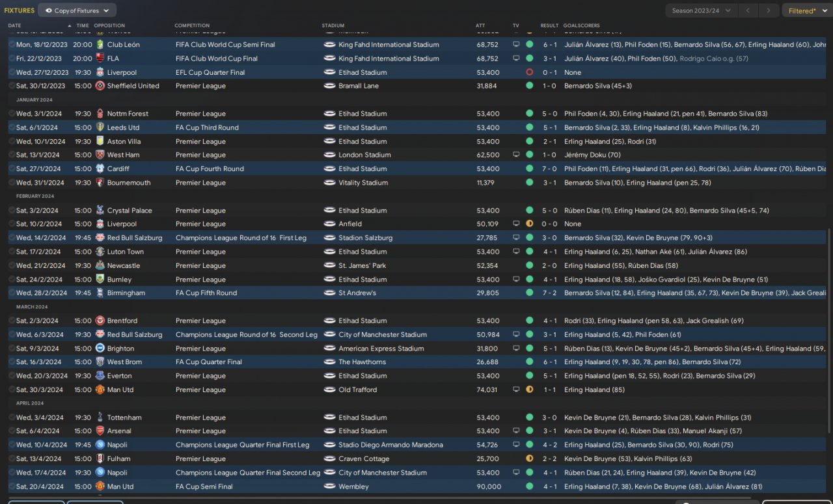Image resolution: width=833 pixels, height=504 pixels.
Task: Tick the Everton fixture's selection circle
Action: 11,376
